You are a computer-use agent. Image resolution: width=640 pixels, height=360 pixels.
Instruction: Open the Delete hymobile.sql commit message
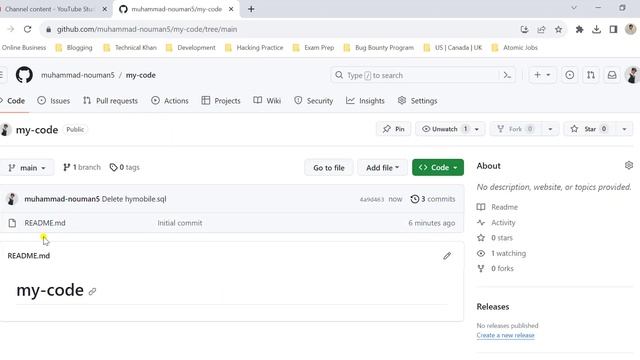point(134,199)
